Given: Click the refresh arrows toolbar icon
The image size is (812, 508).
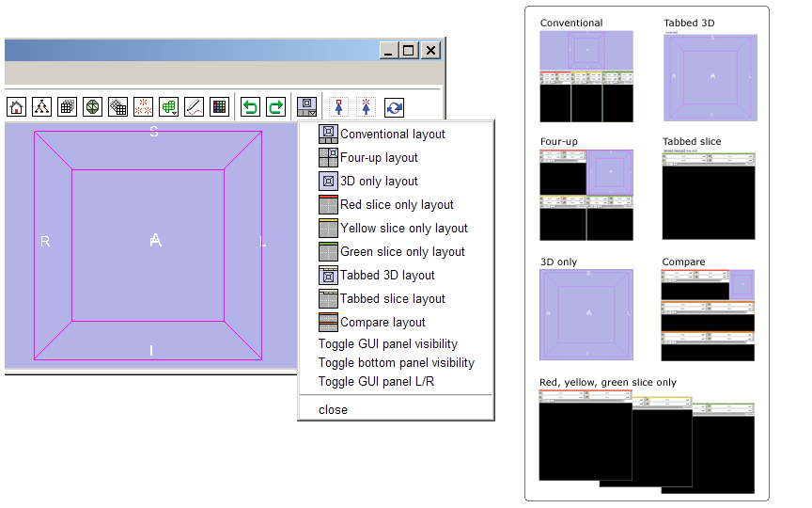Looking at the screenshot, I should point(395,107).
